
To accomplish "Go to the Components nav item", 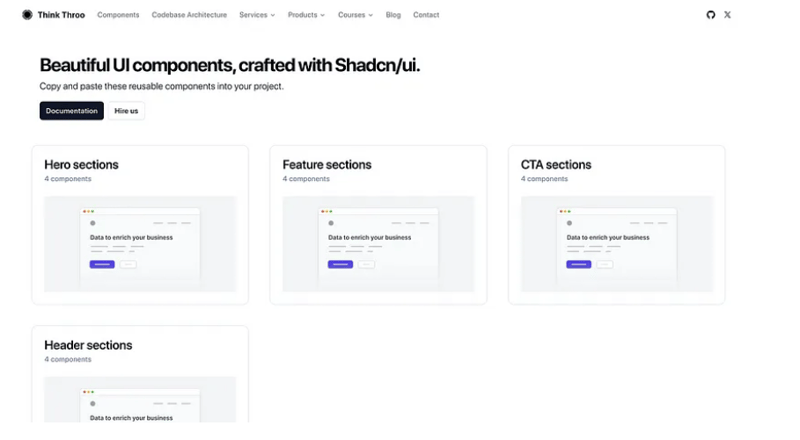I will point(118,15).
